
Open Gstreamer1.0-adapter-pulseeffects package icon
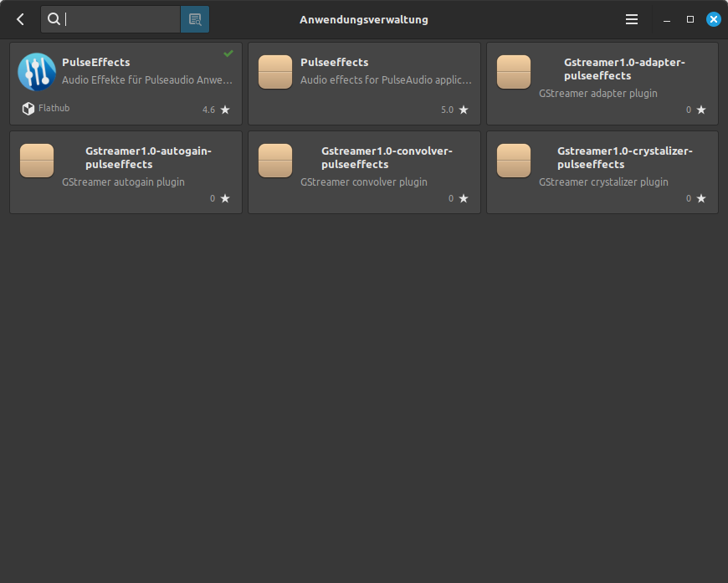coord(514,72)
